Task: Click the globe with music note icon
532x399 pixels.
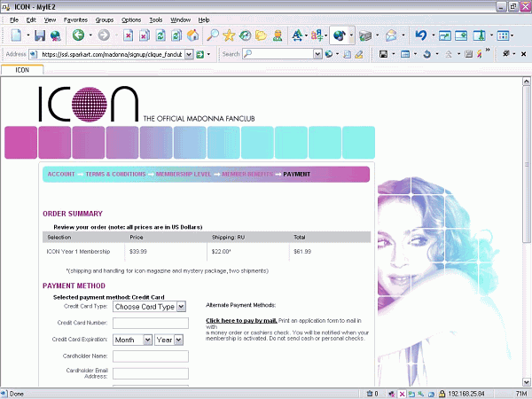Action: (x=339, y=35)
